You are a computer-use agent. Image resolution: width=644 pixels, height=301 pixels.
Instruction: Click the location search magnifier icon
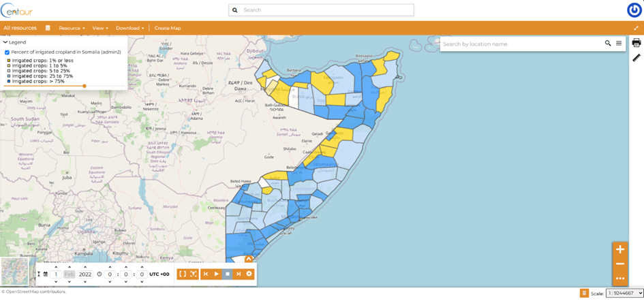click(608, 44)
